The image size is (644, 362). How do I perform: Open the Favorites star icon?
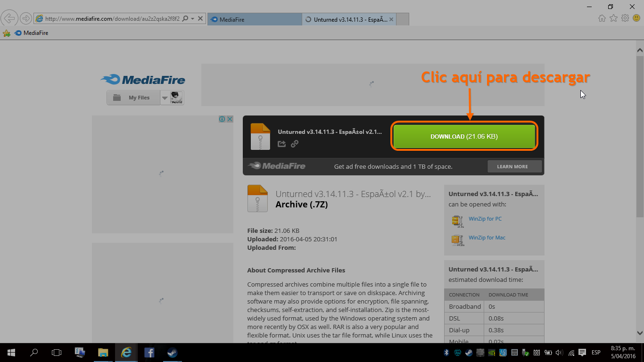613,18
